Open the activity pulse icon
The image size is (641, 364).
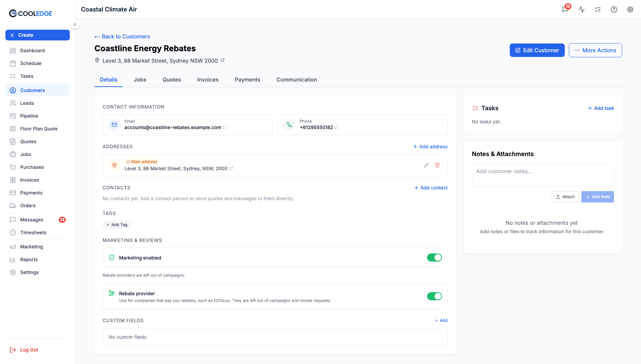[582, 9]
